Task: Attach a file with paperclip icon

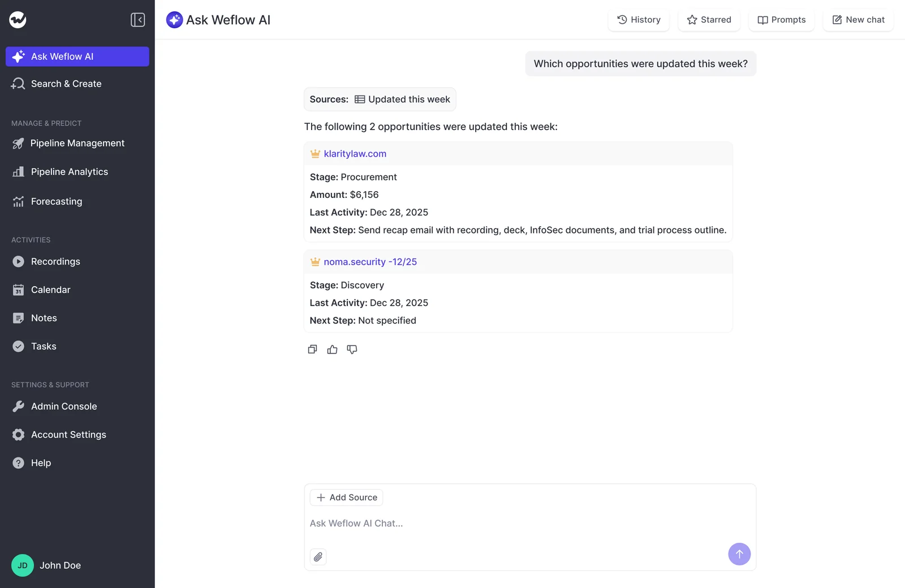Action: click(318, 557)
